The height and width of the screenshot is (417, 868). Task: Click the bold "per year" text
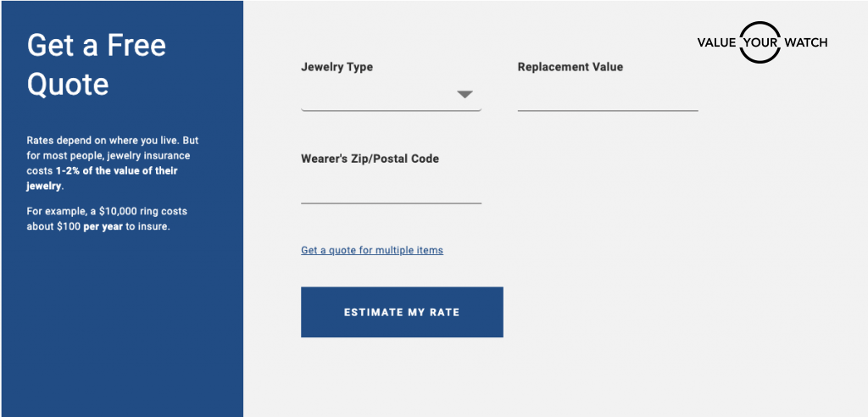[x=103, y=226]
